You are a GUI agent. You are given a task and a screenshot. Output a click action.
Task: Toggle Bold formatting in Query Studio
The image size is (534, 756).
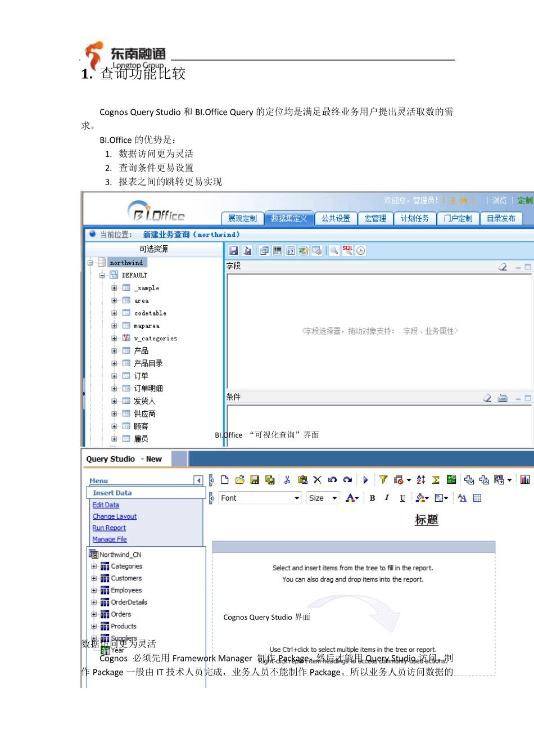point(372,498)
